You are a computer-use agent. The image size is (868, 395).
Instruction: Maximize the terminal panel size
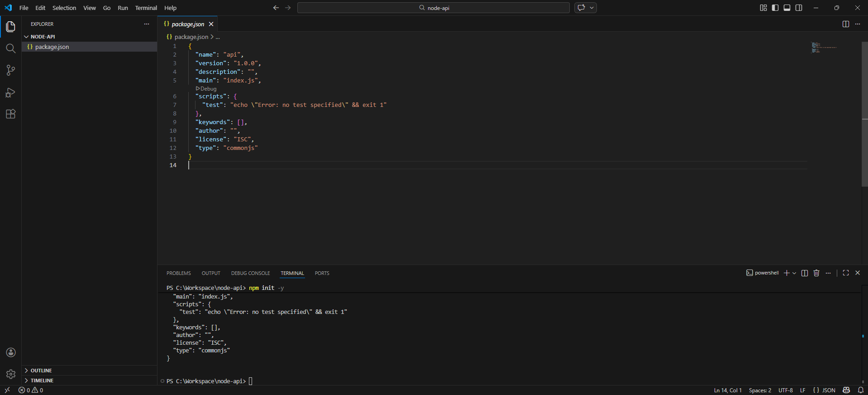click(x=845, y=273)
